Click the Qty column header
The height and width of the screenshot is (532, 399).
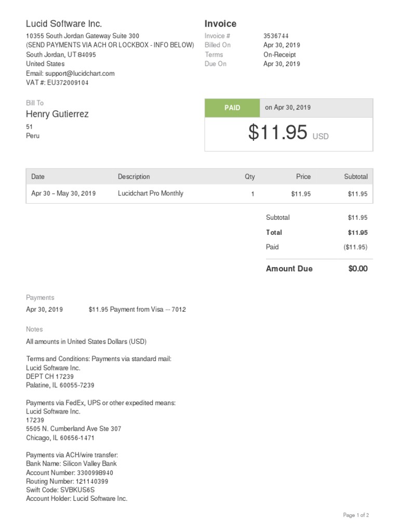pyautogui.click(x=250, y=177)
